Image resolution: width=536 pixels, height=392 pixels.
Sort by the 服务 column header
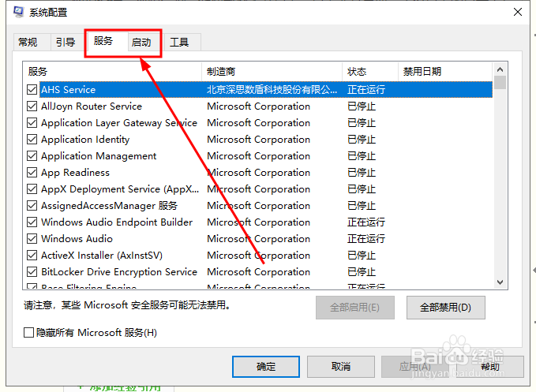[112, 71]
